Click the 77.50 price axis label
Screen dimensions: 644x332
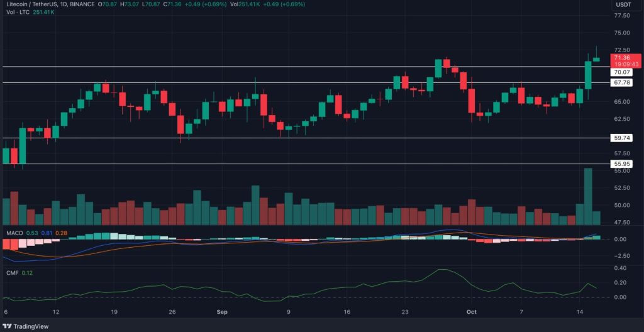point(622,16)
